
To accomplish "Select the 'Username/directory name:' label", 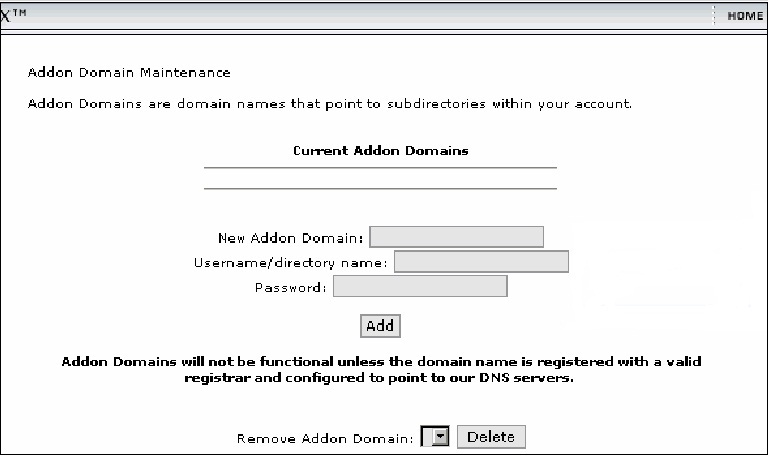I will pyautogui.click(x=291, y=263).
